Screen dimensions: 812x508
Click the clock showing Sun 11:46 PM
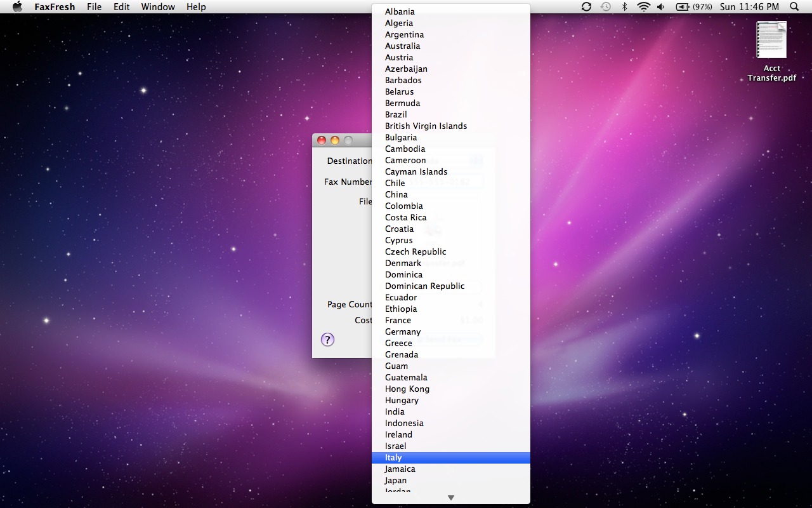click(x=749, y=7)
